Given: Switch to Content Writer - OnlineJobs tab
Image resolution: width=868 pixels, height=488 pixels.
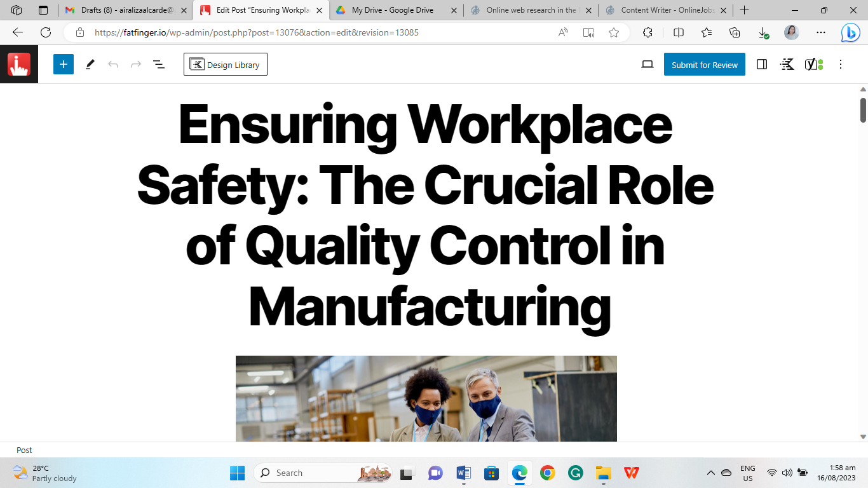Looking at the screenshot, I should 665,10.
